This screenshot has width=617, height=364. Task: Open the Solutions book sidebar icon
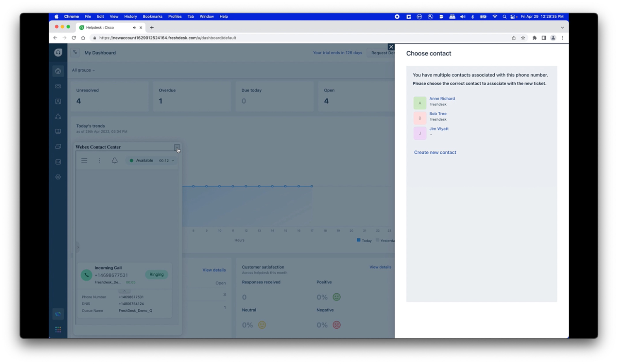(x=58, y=131)
